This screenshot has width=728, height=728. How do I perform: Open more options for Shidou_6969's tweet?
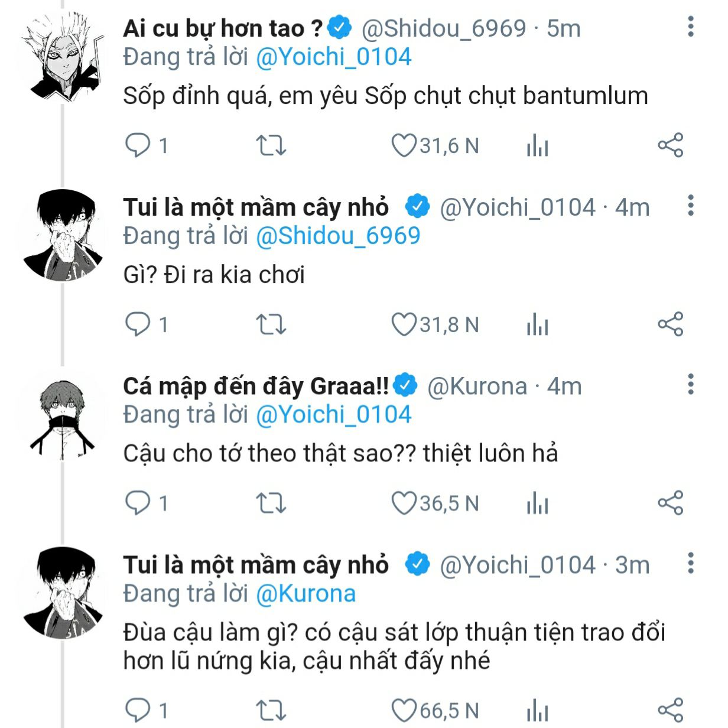pos(690,27)
